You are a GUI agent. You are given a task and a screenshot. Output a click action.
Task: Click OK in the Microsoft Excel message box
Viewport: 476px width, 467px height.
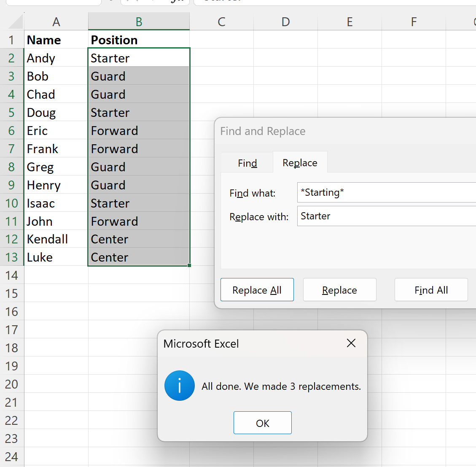pos(262,423)
